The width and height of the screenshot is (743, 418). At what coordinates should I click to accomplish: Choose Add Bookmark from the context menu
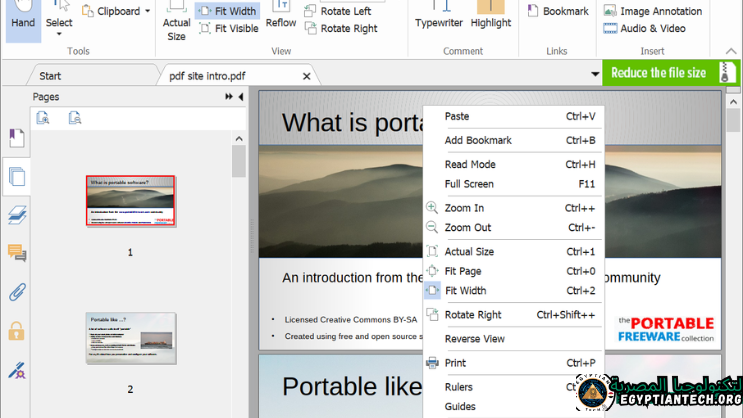coord(478,140)
